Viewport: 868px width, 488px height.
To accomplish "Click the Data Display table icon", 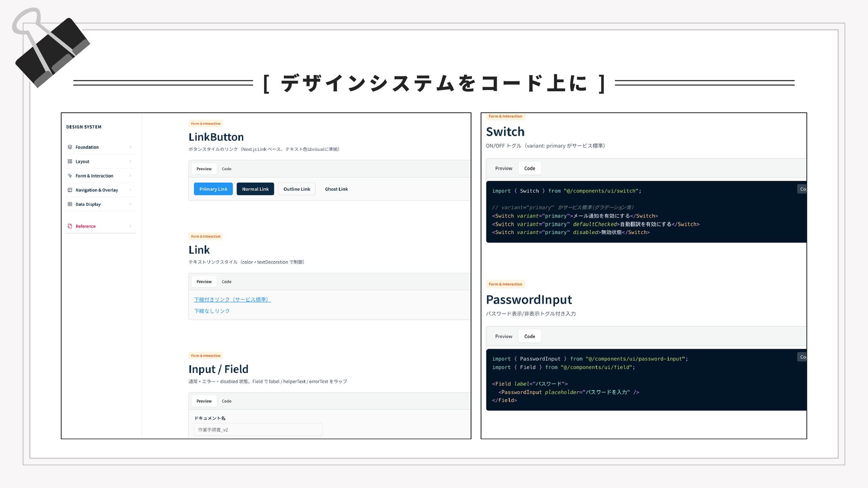I will click(70, 204).
